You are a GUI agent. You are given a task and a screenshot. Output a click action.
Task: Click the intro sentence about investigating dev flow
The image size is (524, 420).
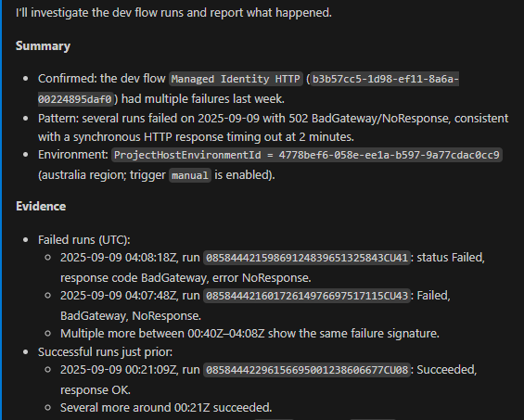point(173,13)
